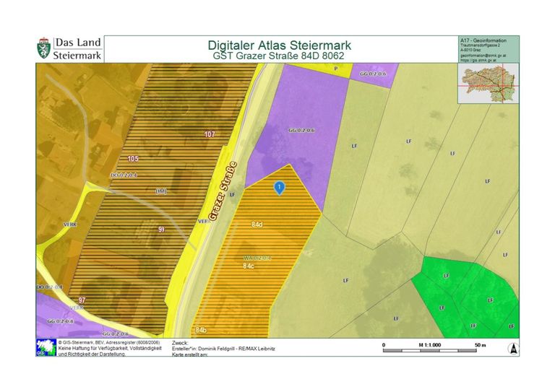This screenshot has height=392, width=555.
Task: Click the WA 0.2-0.4 zoning label
Action: click(256, 258)
